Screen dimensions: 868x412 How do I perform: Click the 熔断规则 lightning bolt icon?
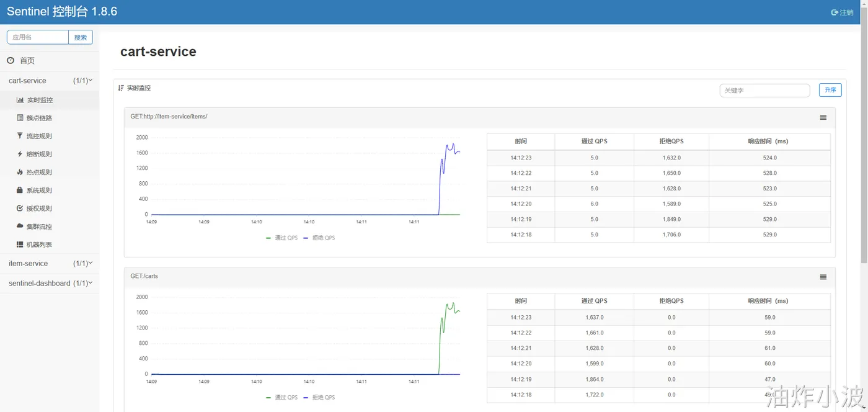[20, 154]
